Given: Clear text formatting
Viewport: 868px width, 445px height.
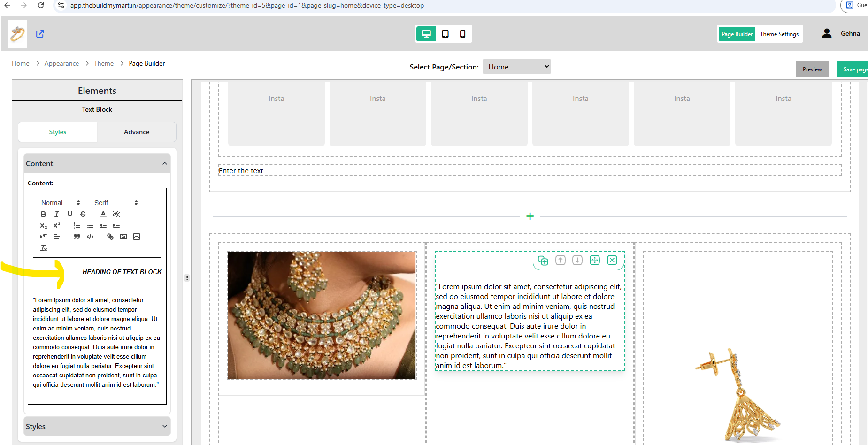Looking at the screenshot, I should click(x=44, y=248).
